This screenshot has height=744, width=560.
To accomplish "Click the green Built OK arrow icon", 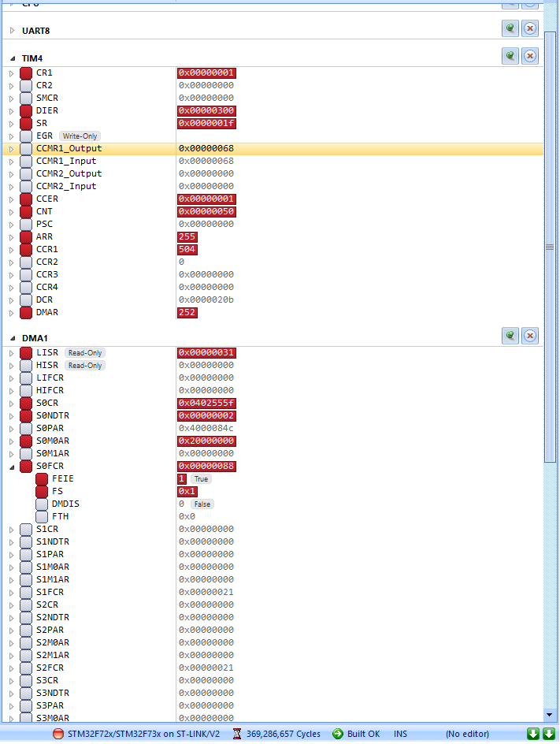I will [x=338, y=734].
